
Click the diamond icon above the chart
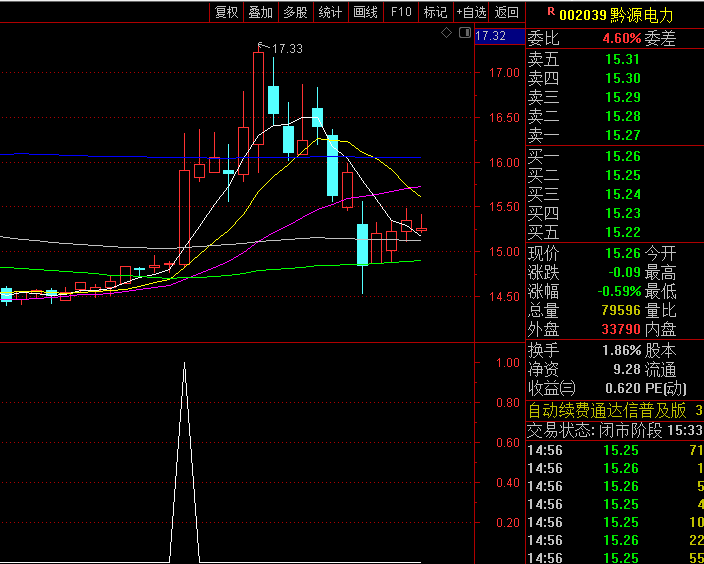pyautogui.click(x=446, y=33)
